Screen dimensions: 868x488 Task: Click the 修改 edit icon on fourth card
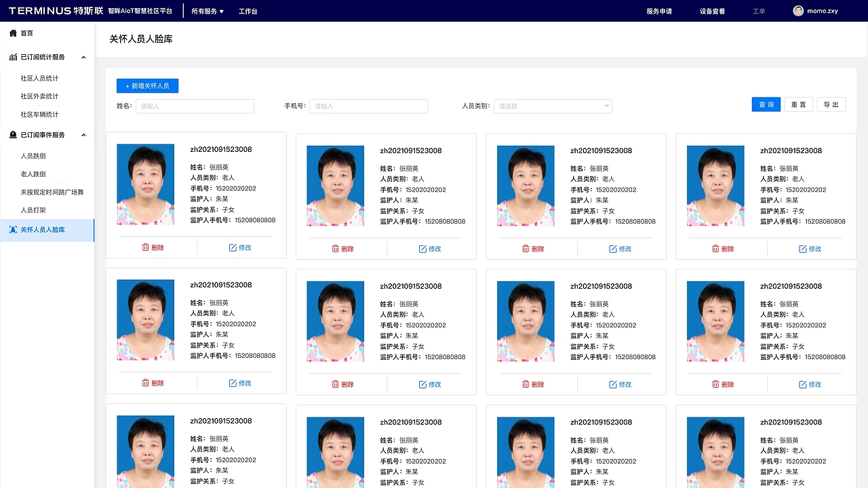pos(804,248)
